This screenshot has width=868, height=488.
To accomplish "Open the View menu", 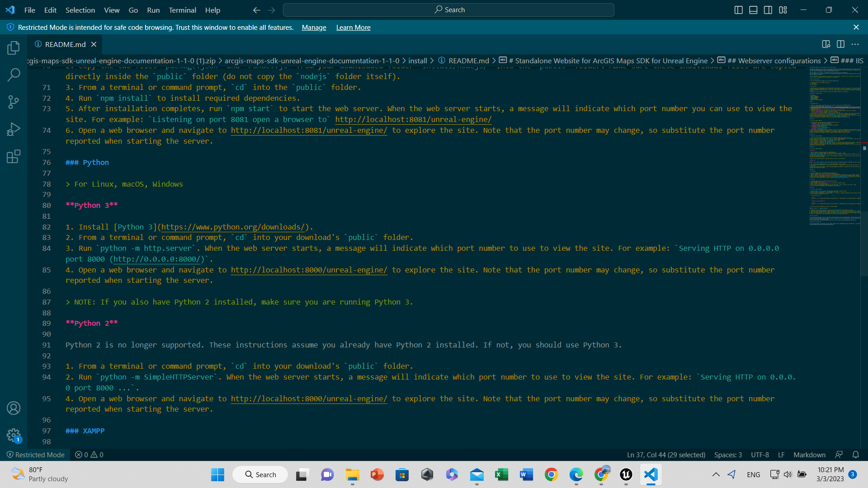I will (x=112, y=10).
